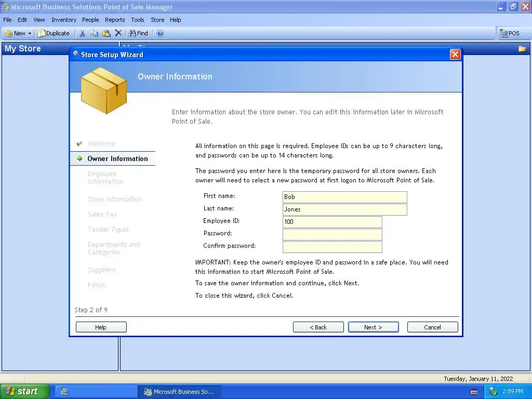This screenshot has height=399, width=532.
Task: Focus the Confirm password input field
Action: click(332, 247)
